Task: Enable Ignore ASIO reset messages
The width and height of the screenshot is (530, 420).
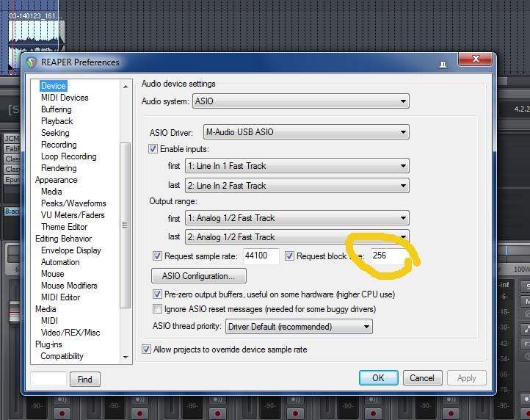Action: [x=157, y=309]
